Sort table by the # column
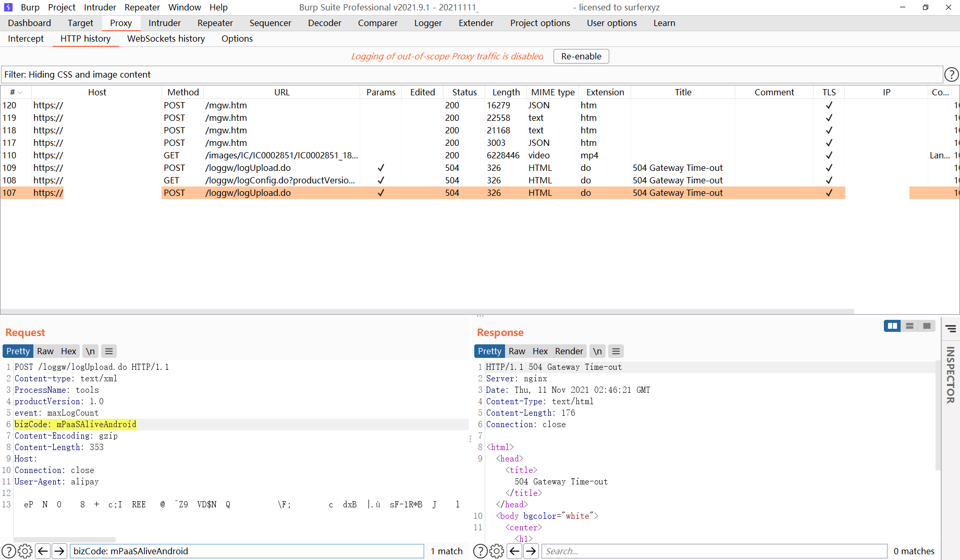Image resolution: width=960 pixels, height=560 pixels. [x=16, y=92]
